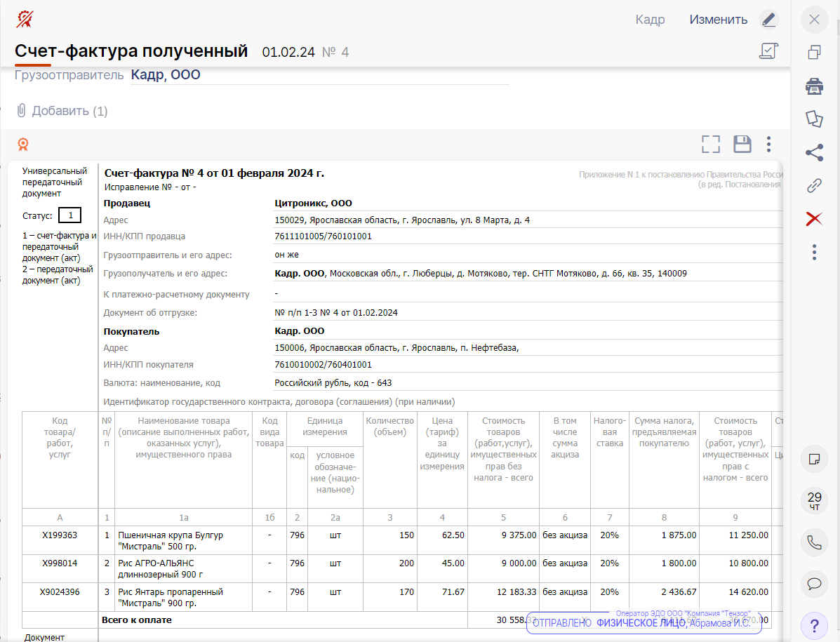Open the calendar showing 29 чт

pyautogui.click(x=814, y=501)
